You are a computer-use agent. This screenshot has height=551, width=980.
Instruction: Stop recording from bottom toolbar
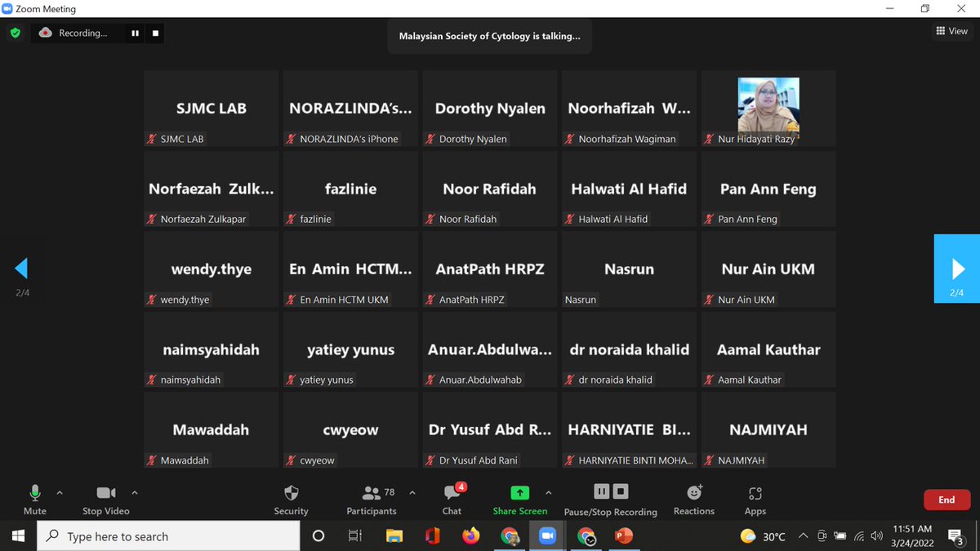click(621, 491)
